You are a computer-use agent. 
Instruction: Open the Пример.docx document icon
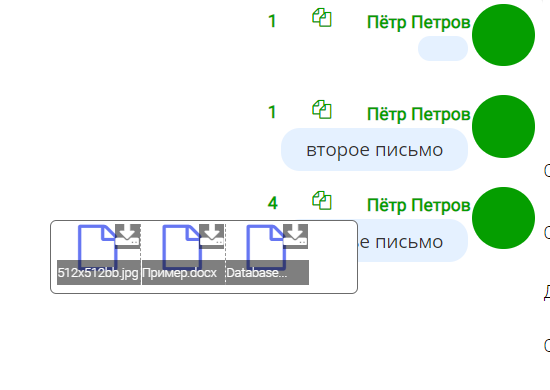181,248
